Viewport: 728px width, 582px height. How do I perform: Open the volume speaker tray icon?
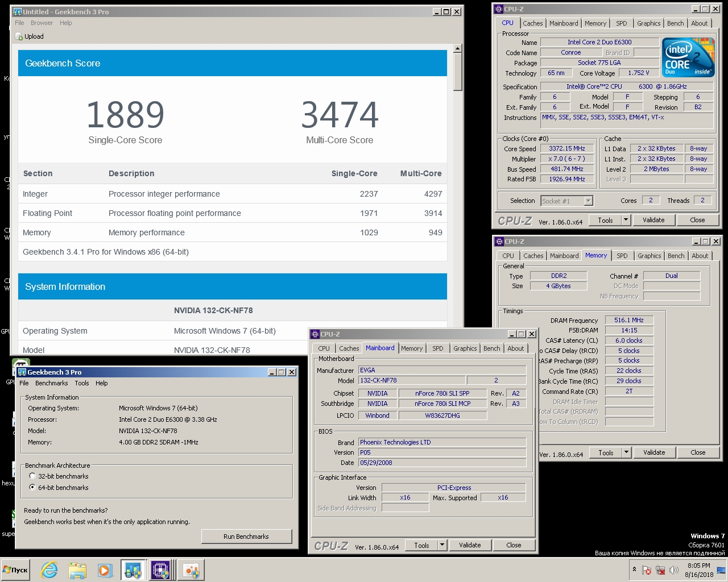pos(674,569)
